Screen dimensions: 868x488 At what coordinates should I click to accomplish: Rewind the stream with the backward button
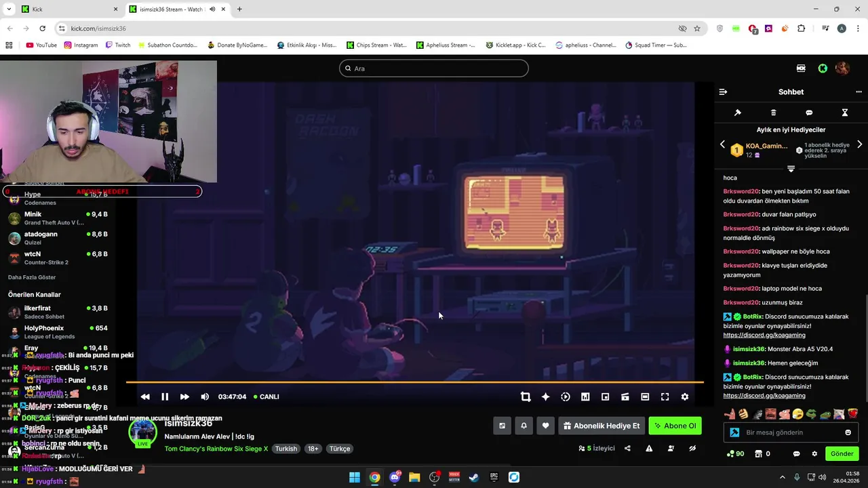click(145, 396)
